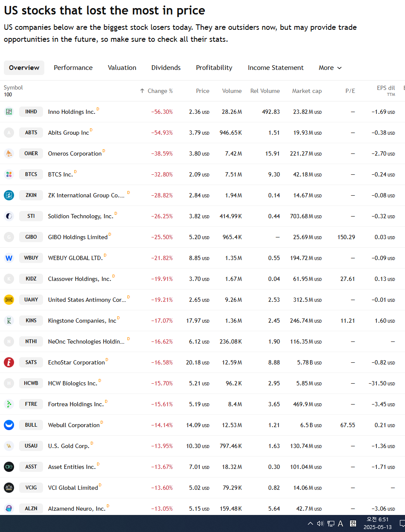Open the UAMY ticker badge
Viewport: 405px width, 532px height.
(31, 300)
